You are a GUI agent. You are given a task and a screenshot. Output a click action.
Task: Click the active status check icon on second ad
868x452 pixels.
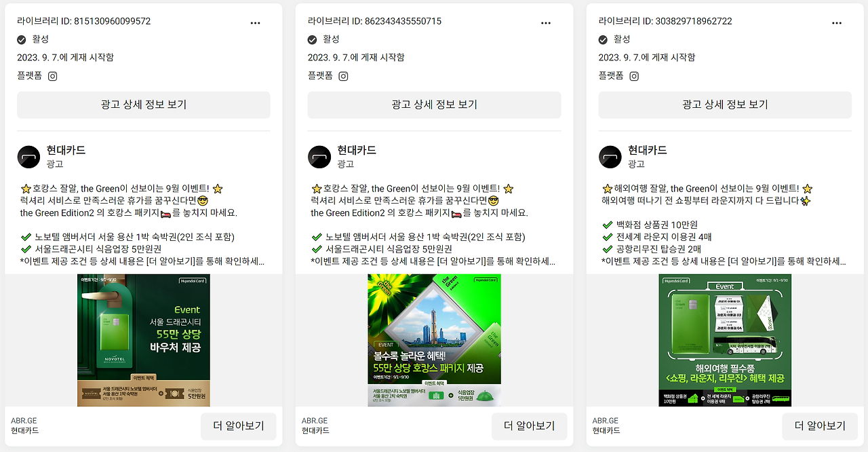pyautogui.click(x=313, y=39)
